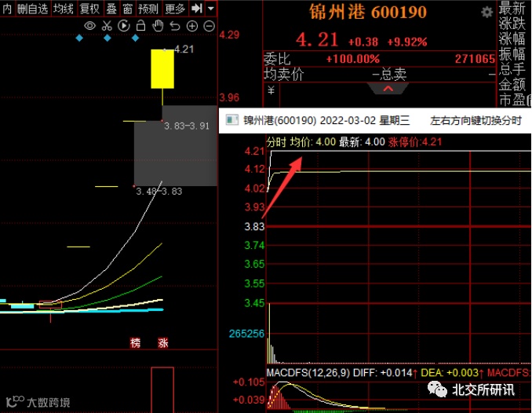
Task: Click the 均卖价 label
Action: tap(283, 75)
